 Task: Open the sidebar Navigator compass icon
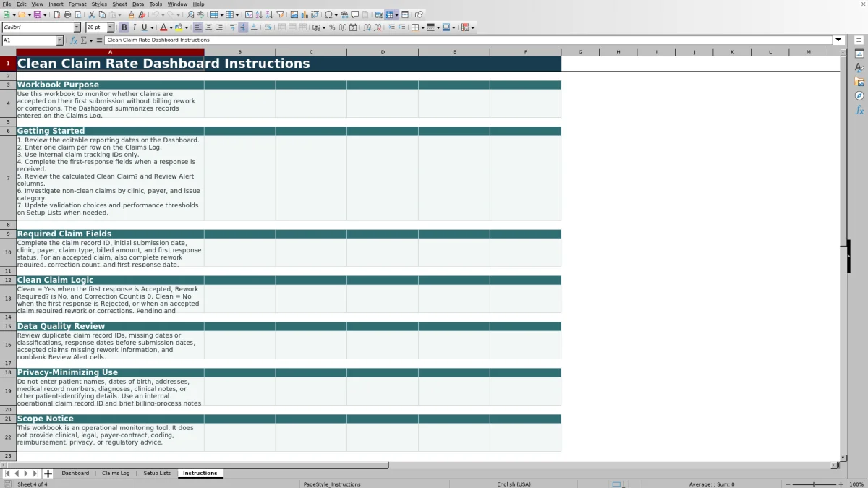pyautogui.click(x=859, y=95)
